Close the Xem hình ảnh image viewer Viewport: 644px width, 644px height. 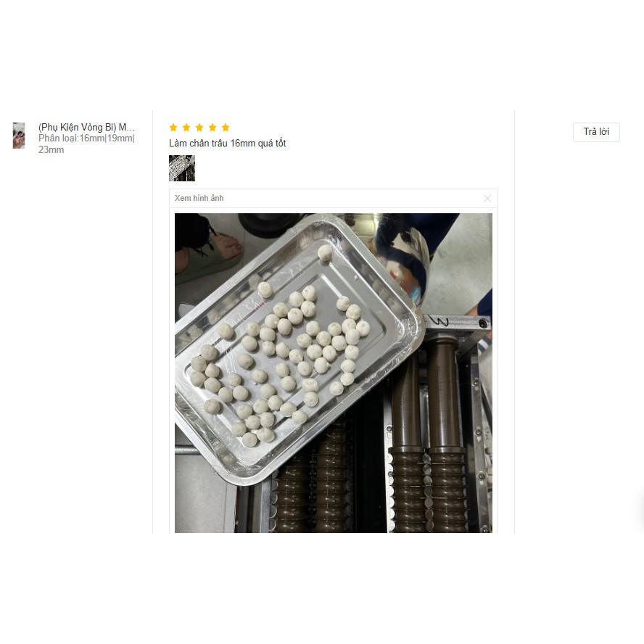point(487,199)
